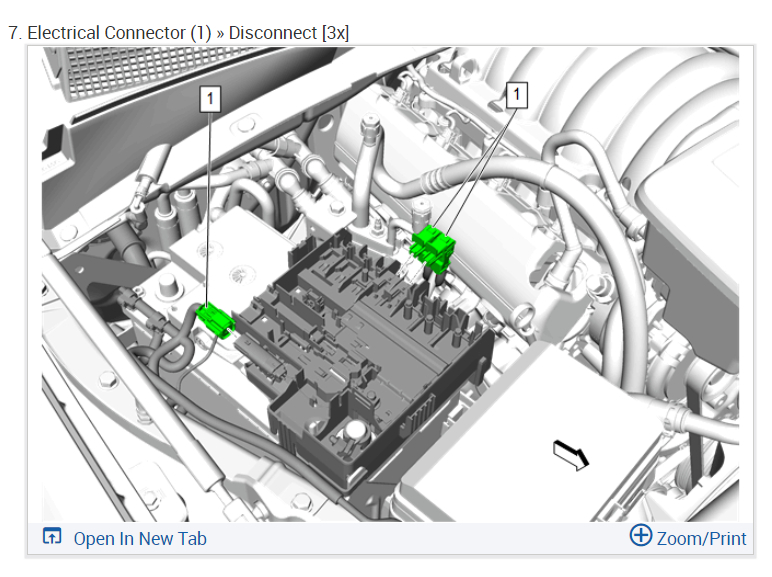Select the green connector on the left
This screenshot has width=772, height=577.
[215, 320]
